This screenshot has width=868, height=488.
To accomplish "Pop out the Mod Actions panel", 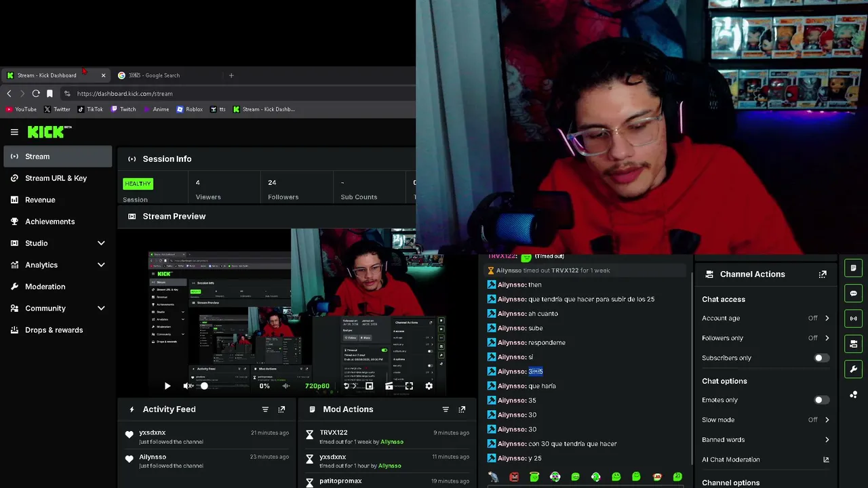I will pyautogui.click(x=462, y=409).
